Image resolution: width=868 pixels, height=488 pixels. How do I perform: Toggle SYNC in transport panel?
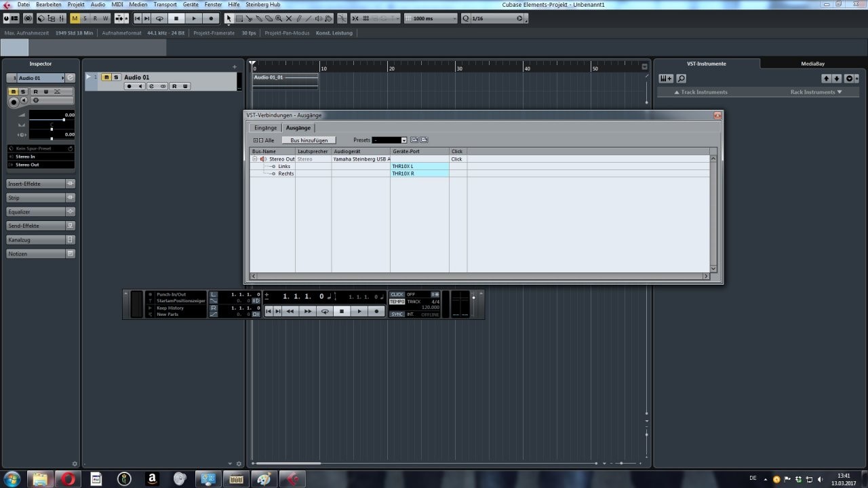click(397, 314)
